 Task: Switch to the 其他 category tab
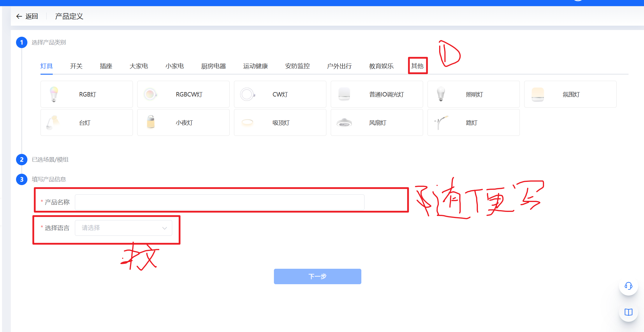[x=417, y=66]
